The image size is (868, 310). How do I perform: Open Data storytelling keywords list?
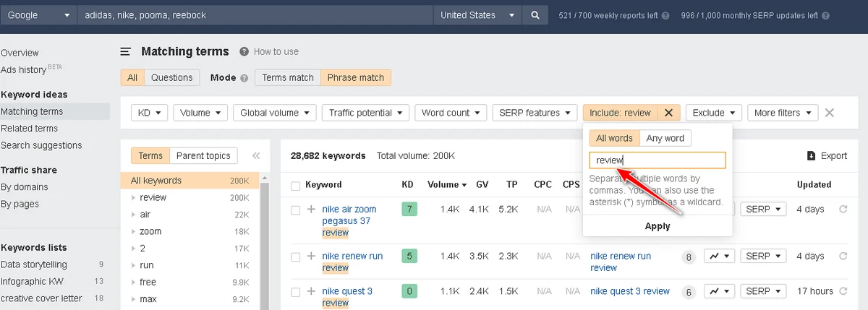pos(34,264)
